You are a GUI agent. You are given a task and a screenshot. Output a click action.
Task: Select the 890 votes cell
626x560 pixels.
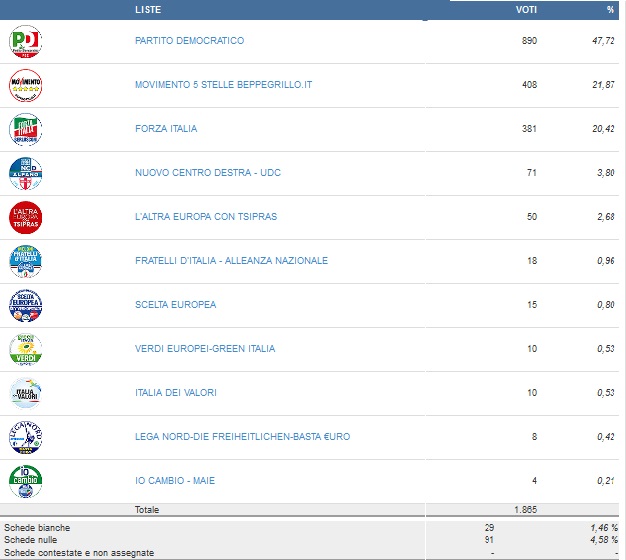point(529,41)
